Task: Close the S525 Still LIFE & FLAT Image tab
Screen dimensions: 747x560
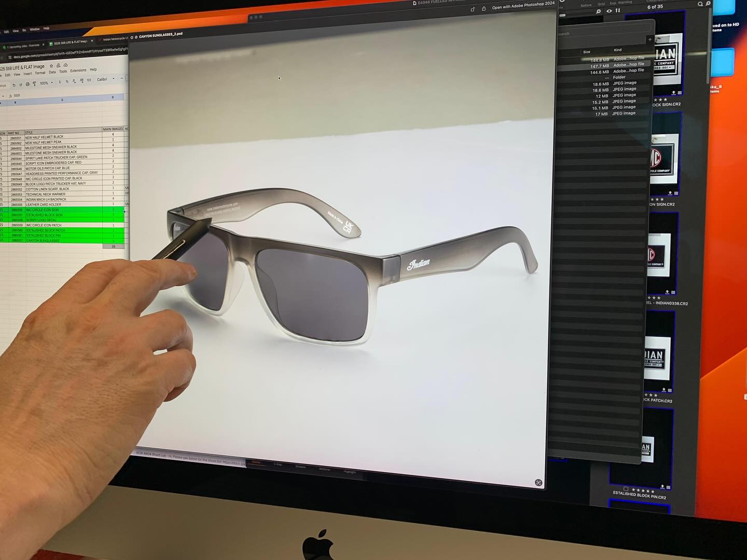Action: (x=92, y=40)
